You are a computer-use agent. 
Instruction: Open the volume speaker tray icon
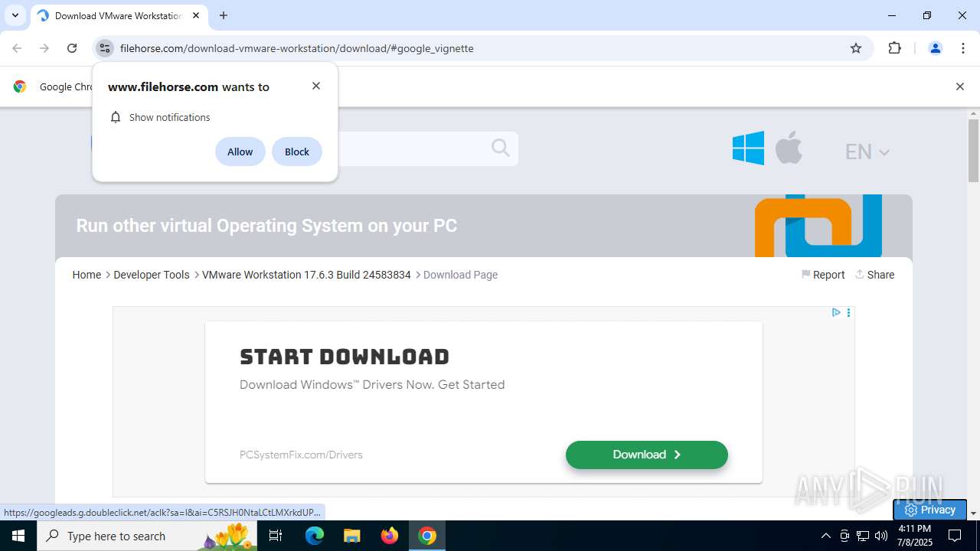[x=881, y=536]
